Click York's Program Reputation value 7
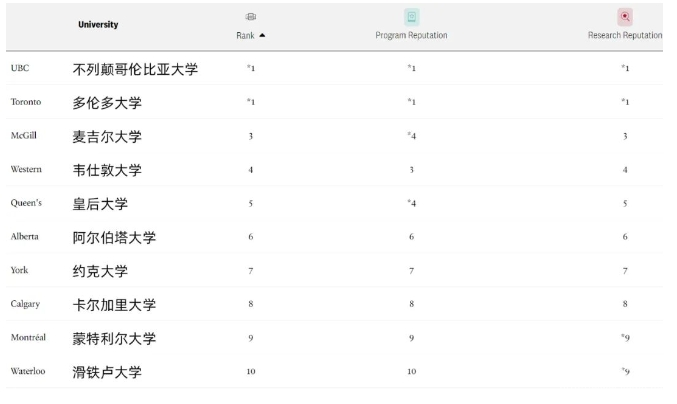 [x=411, y=271]
